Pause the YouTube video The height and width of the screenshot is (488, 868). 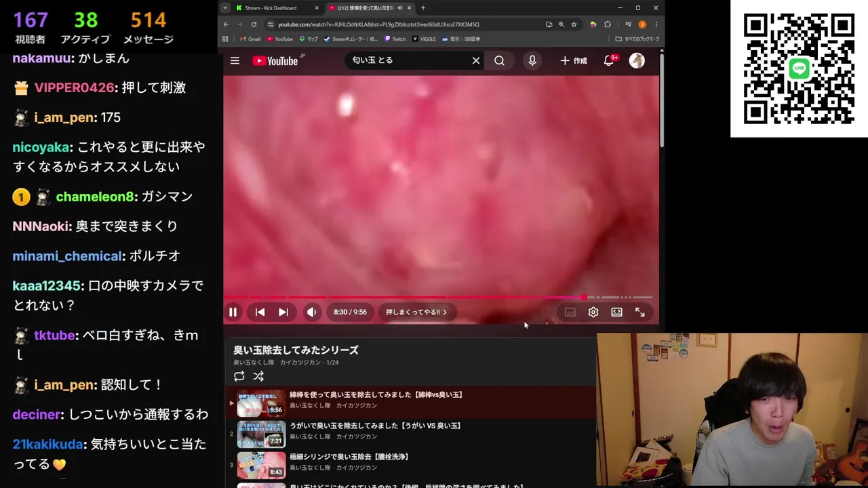[x=233, y=312]
